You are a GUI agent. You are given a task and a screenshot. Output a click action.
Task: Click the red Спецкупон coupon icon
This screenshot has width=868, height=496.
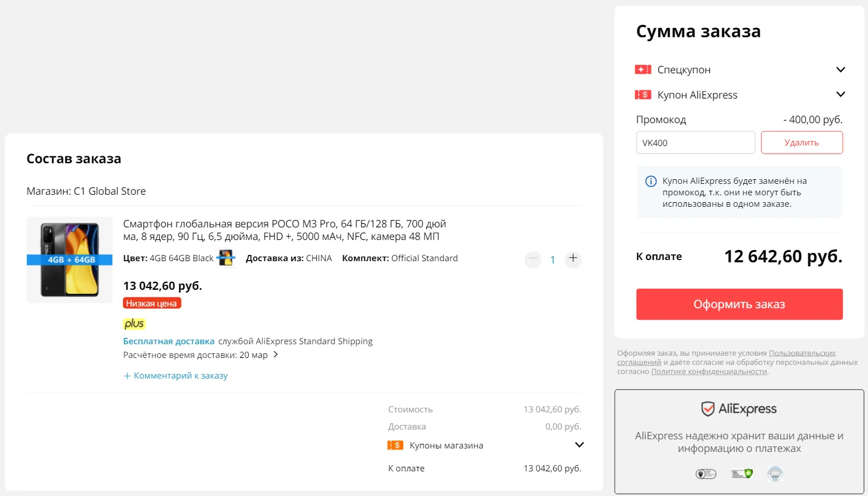pyautogui.click(x=643, y=70)
